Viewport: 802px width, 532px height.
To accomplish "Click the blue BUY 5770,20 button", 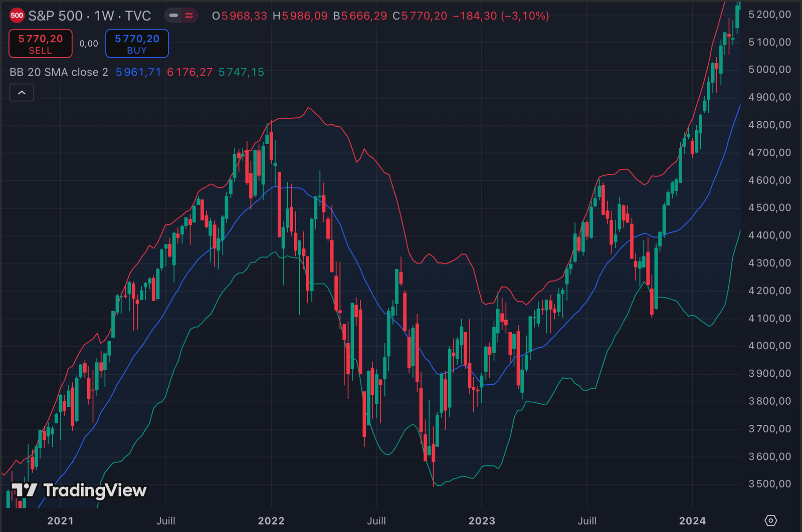I will coord(137,44).
